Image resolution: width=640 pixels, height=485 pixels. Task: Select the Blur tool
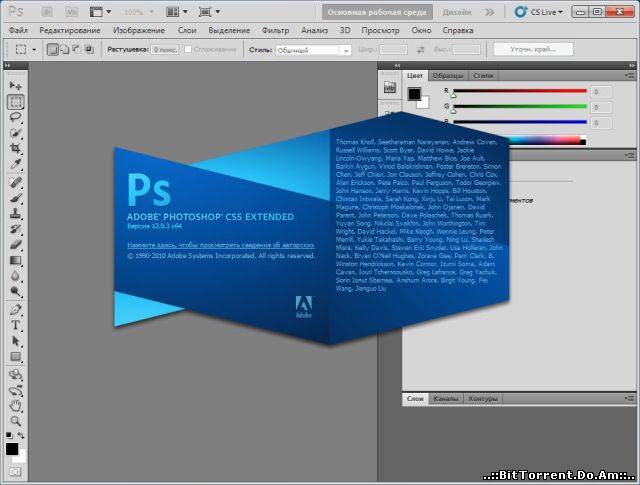(16, 276)
